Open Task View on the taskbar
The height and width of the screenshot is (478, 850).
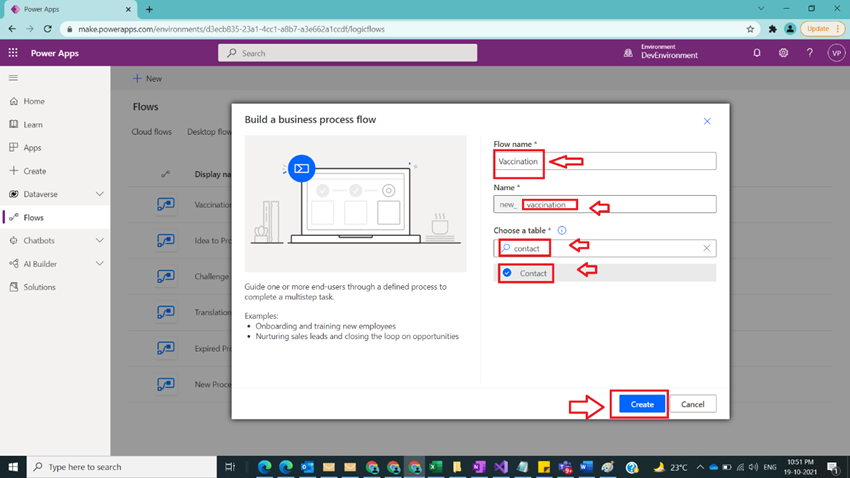(230, 467)
